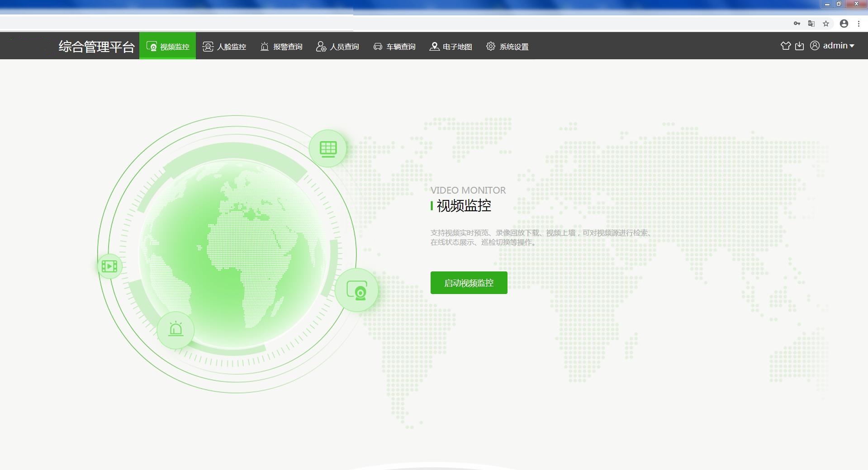868x470 pixels.
Task: Bookmark this page with star icon
Action: click(x=826, y=24)
